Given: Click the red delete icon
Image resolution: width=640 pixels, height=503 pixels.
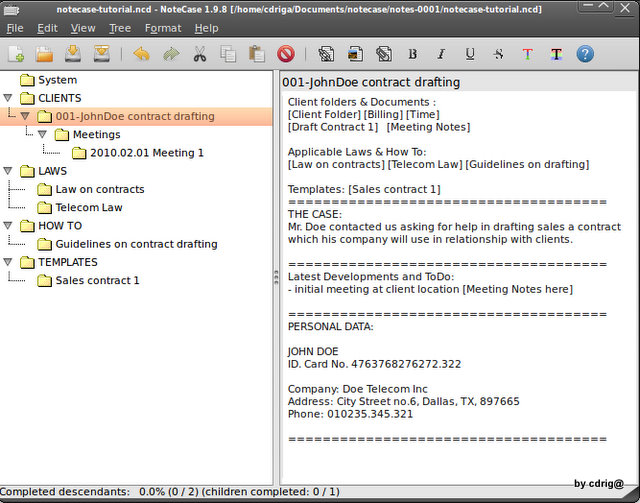Looking at the screenshot, I should [x=286, y=54].
